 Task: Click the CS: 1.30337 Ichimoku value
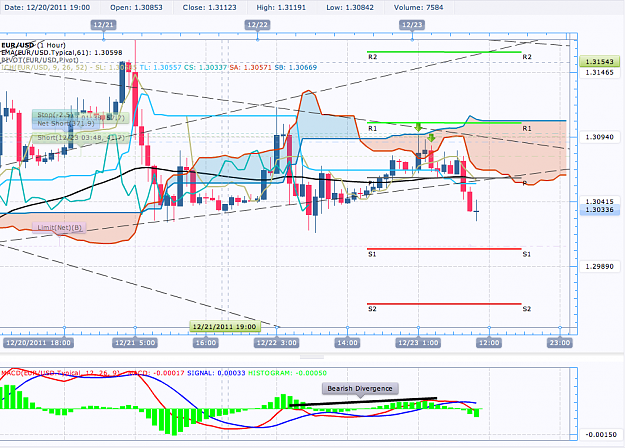point(205,68)
